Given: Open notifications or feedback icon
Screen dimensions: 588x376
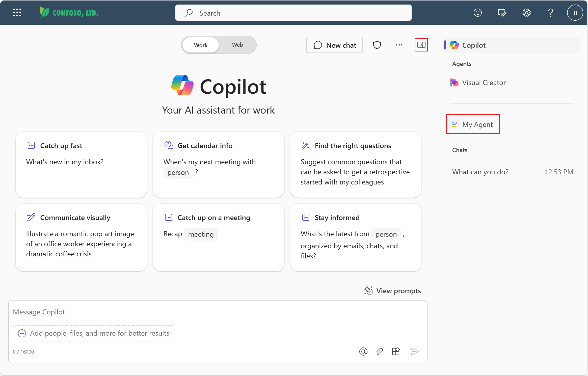Looking at the screenshot, I should 477,12.
